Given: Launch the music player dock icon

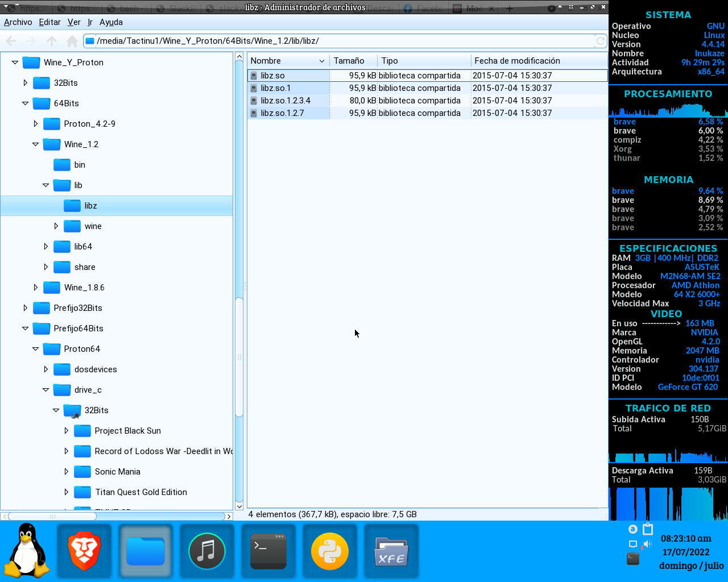Looking at the screenshot, I should [207, 551].
